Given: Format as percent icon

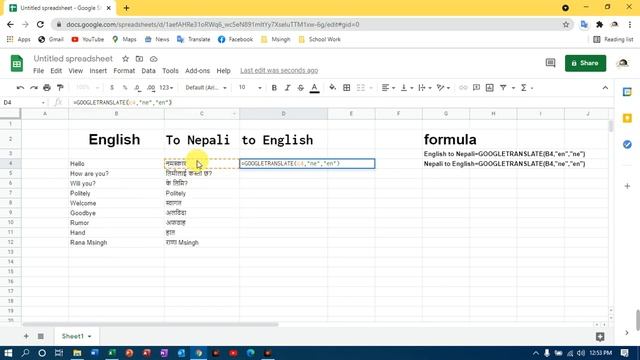Looking at the screenshot, I should [x=125, y=88].
